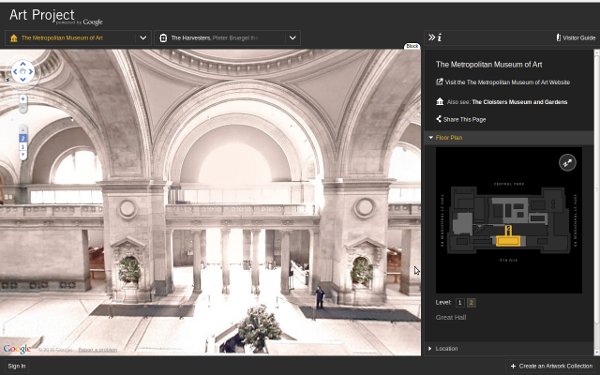Click the Great Hall label

(x=451, y=318)
